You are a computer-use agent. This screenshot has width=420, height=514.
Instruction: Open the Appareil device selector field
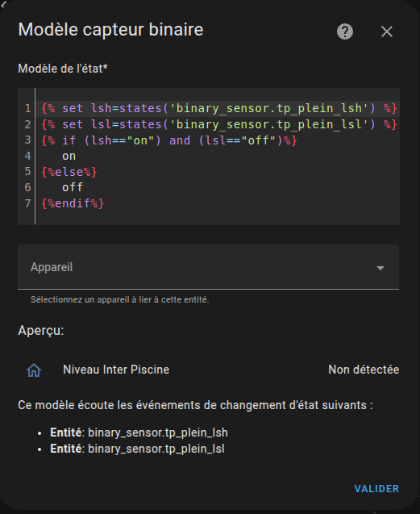click(208, 267)
